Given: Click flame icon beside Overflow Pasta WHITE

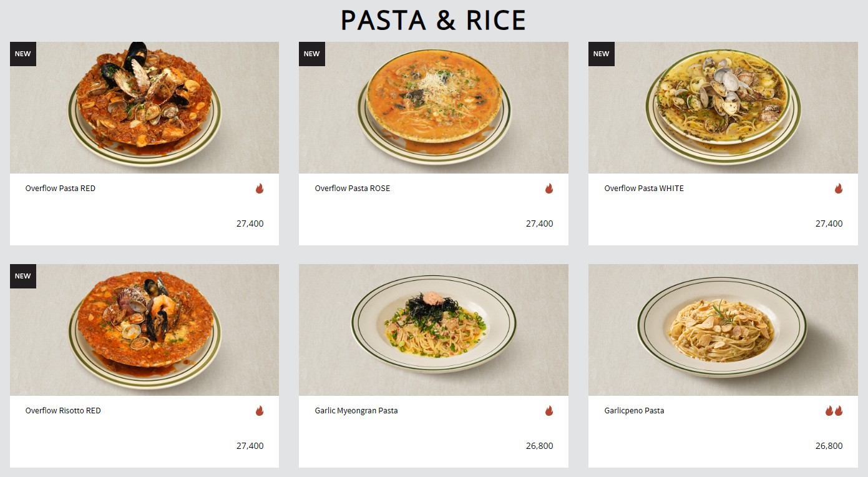Looking at the screenshot, I should click(x=839, y=188).
